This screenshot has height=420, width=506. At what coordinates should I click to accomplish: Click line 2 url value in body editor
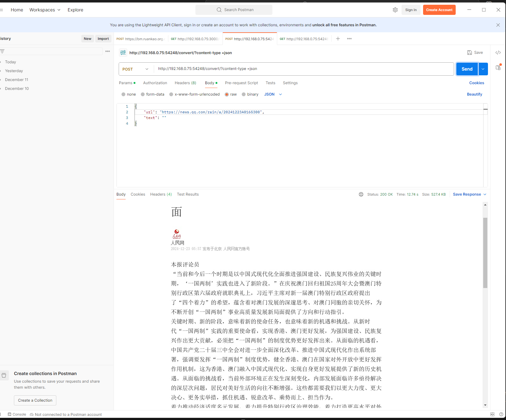[211, 112]
